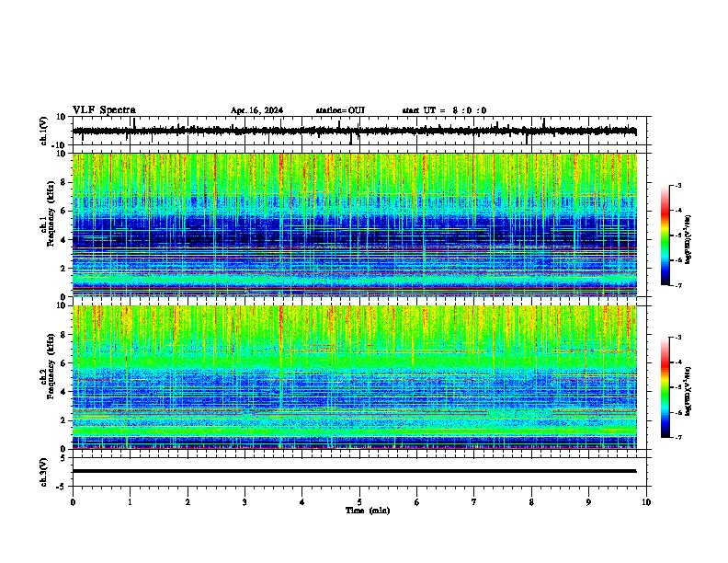Click the ch.2 color scale bar
The image size is (728, 563).
pos(665,387)
